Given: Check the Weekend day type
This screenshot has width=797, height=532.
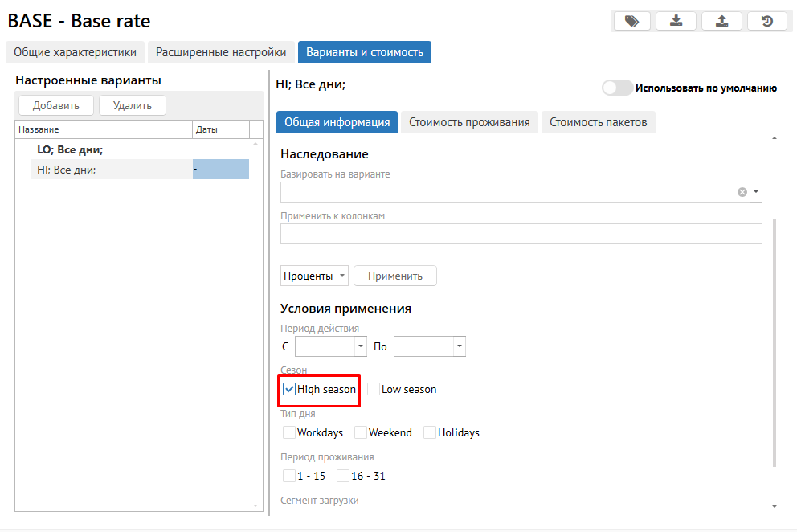Looking at the screenshot, I should point(361,432).
